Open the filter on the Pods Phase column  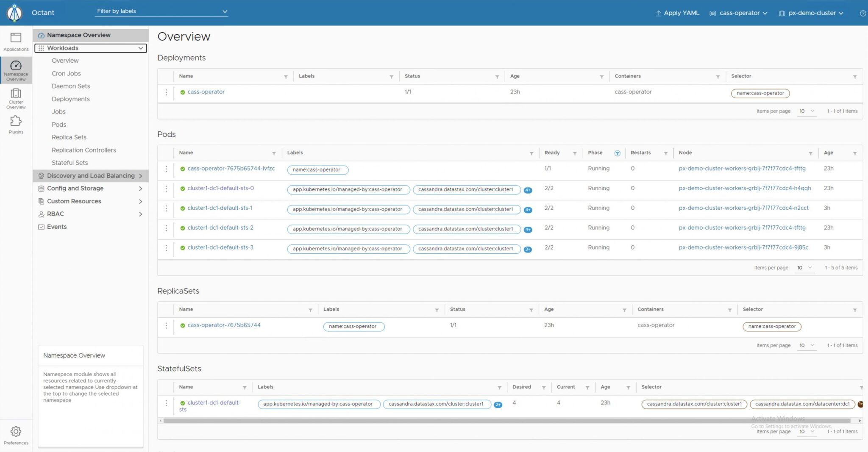[x=618, y=153]
